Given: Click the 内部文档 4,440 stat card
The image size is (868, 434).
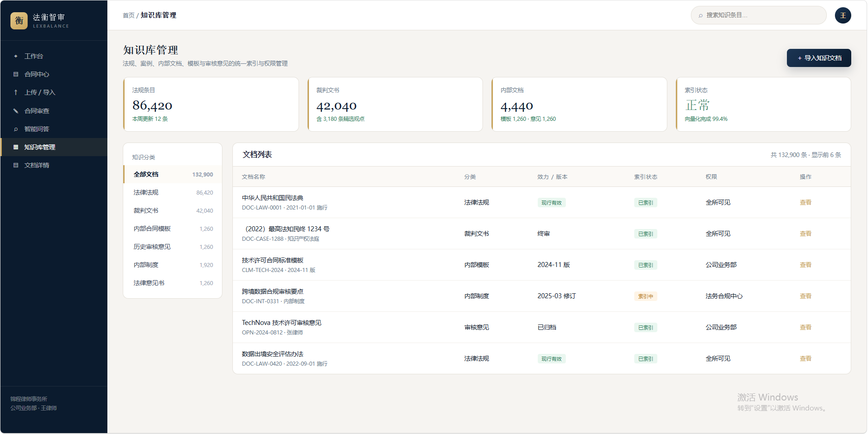Looking at the screenshot, I should point(579,105).
